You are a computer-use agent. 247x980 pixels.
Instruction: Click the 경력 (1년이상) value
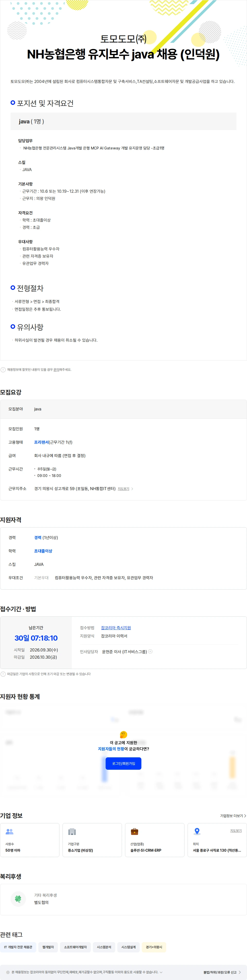[46, 538]
